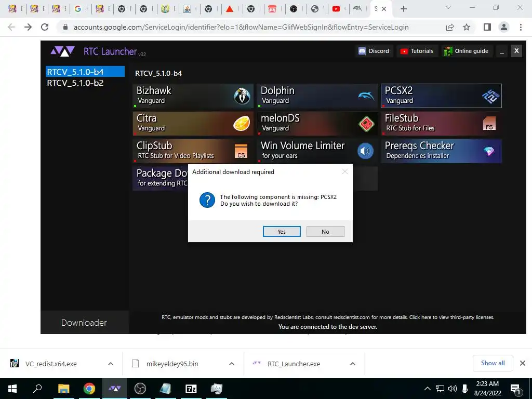532x399 pixels.
Task: Open a new Chrome tab
Action: click(x=403, y=9)
